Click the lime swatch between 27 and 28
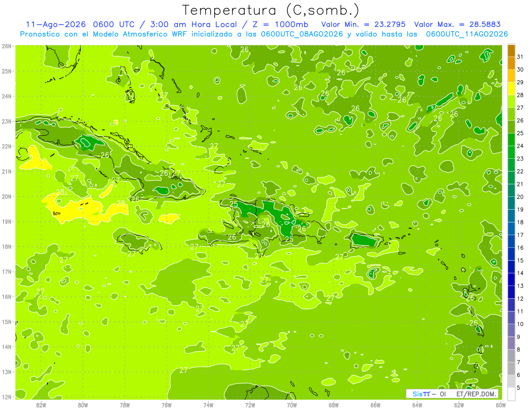 pos(511,102)
